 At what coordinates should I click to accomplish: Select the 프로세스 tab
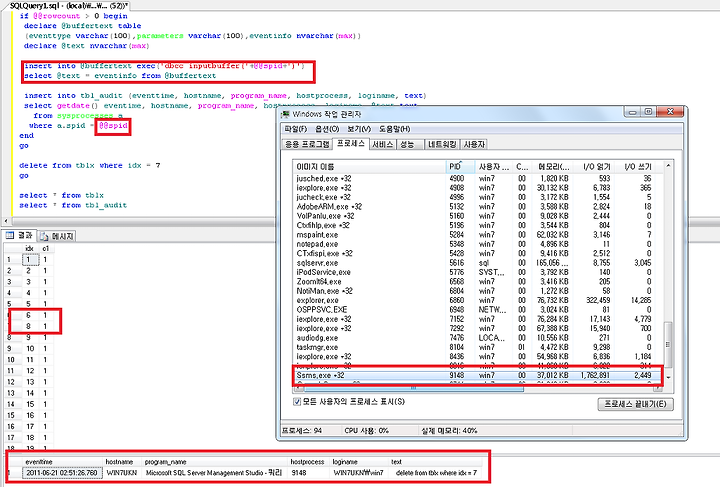tap(351, 143)
